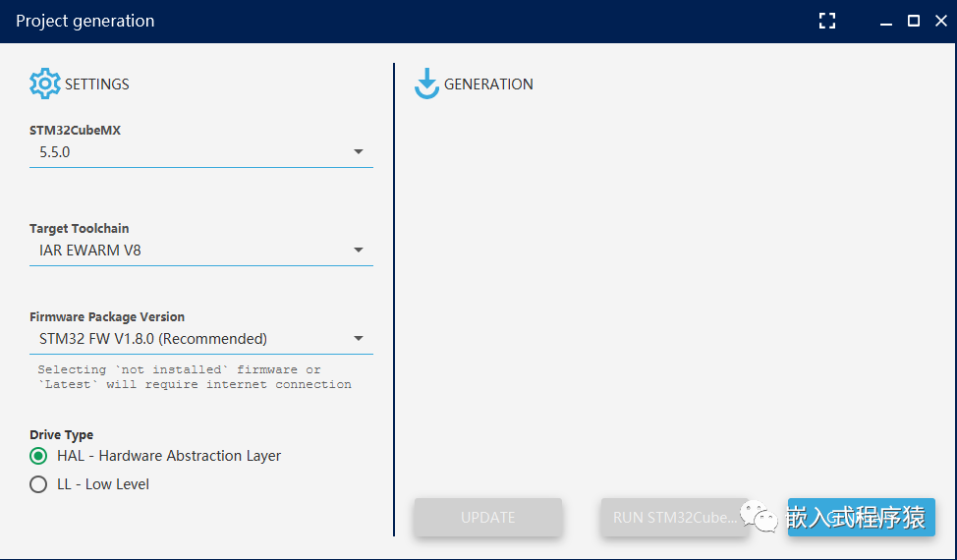957x560 pixels.
Task: Click the Firmware Package Version label
Action: click(107, 316)
